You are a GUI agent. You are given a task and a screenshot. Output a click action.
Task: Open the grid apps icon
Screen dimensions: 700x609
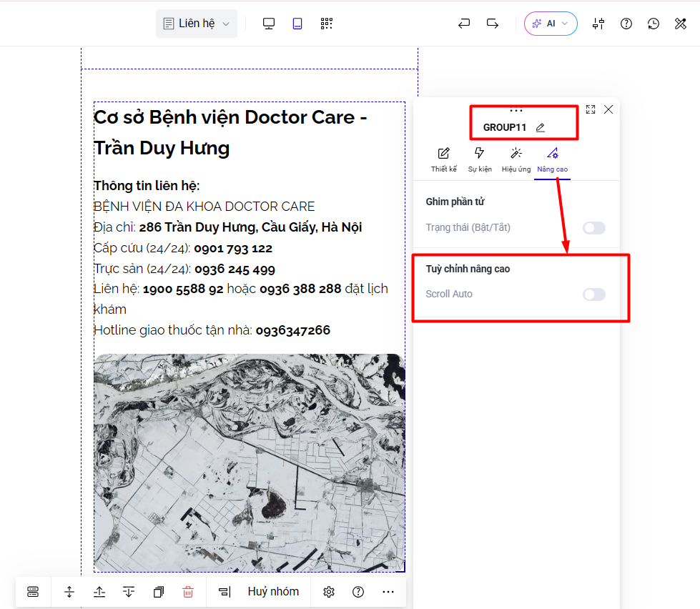click(x=326, y=24)
